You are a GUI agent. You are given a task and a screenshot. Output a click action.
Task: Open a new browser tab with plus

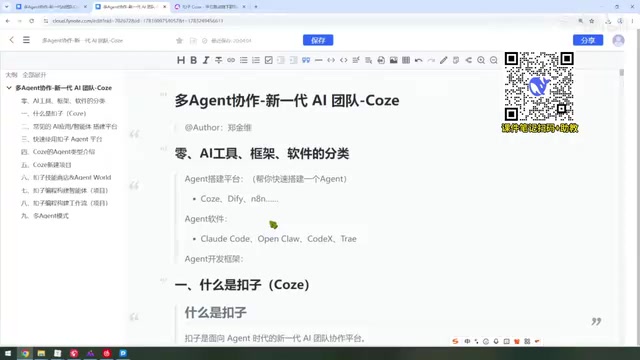[x=256, y=7]
